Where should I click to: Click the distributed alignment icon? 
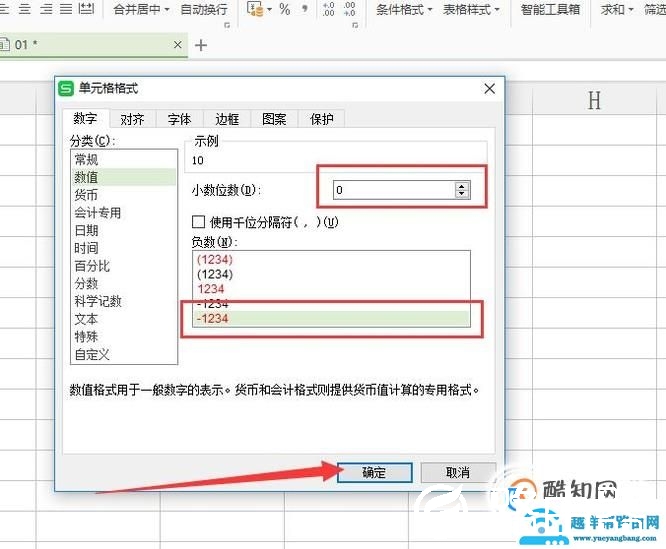tap(87, 8)
